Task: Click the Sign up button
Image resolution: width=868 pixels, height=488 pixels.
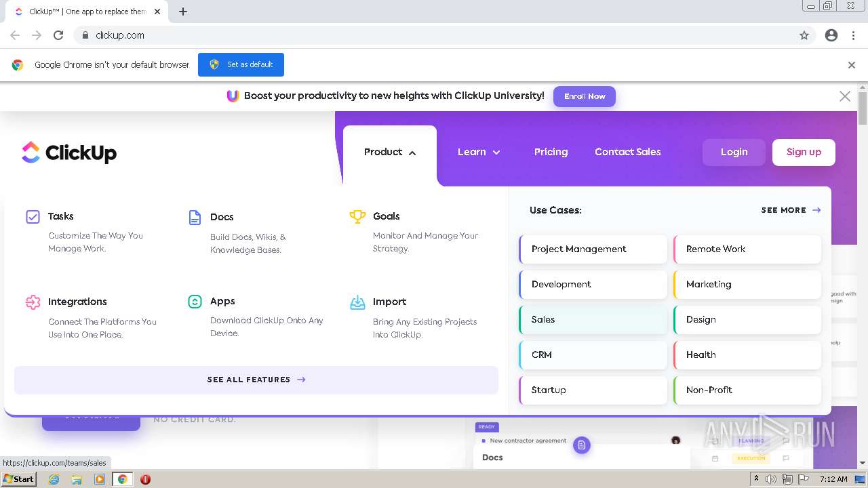Action: pos(804,152)
